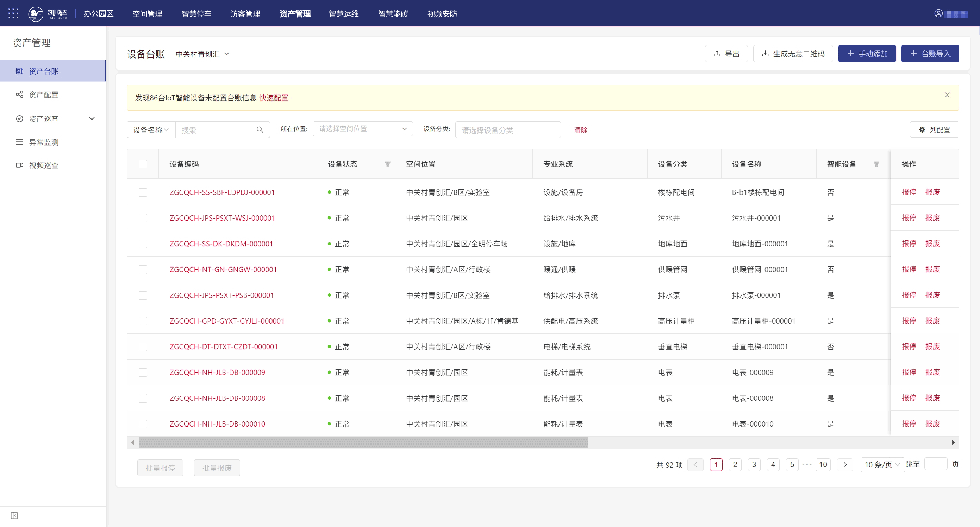Filter by 设备状态 column funnel icon

pos(387,164)
